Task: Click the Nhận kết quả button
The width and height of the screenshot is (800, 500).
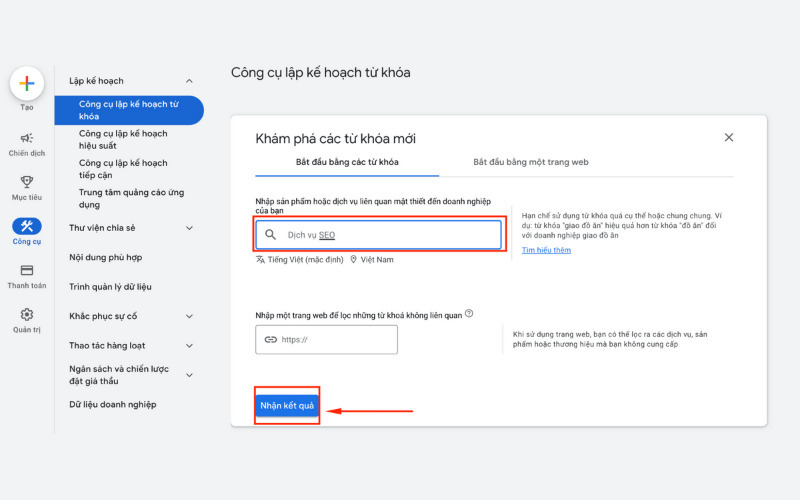Action: click(x=287, y=406)
